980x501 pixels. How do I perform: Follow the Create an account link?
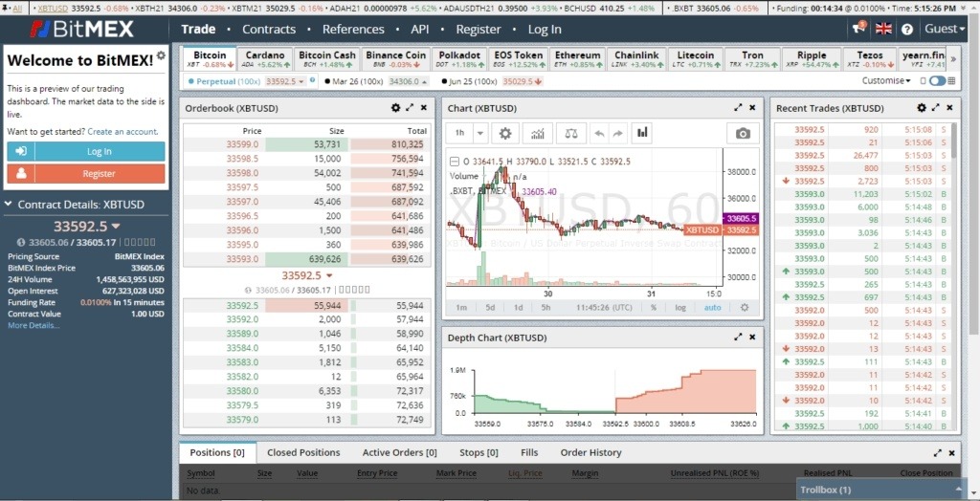coord(122,132)
